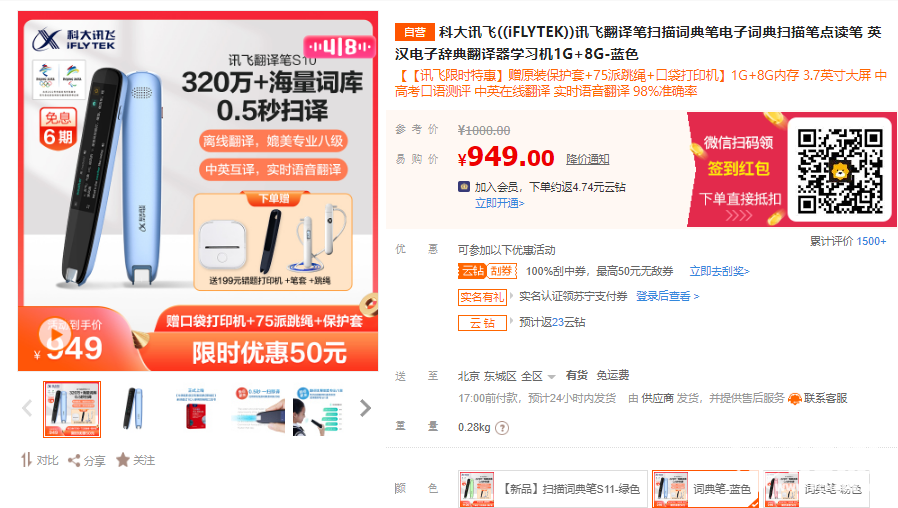Click the 立即去刮奖 link
This screenshot has width=898, height=508.
click(719, 271)
